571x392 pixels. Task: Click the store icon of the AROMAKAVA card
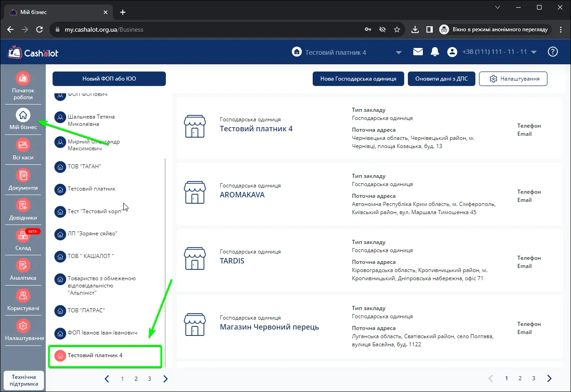point(195,192)
